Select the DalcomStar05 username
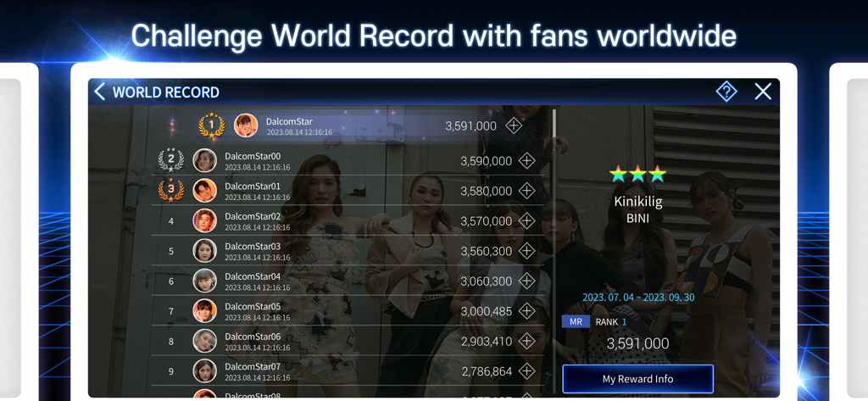This screenshot has width=868, height=401. tap(253, 306)
